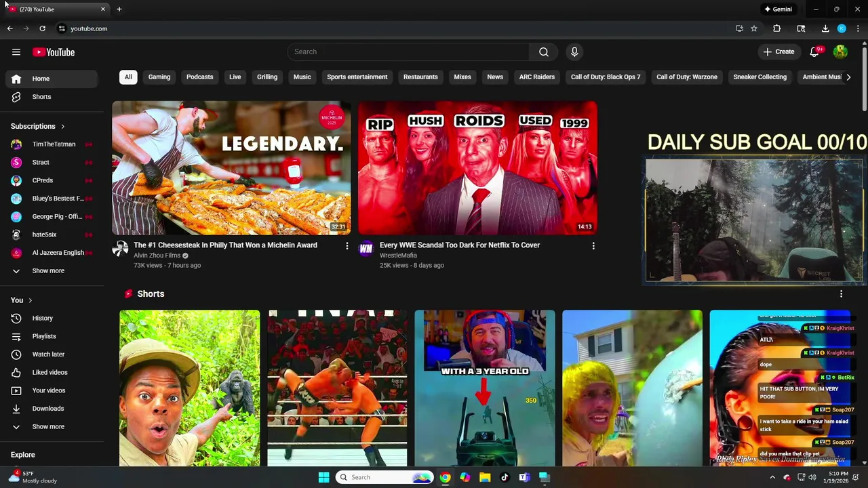
Task: Open Liked videos in sidebar
Action: click(x=52, y=373)
